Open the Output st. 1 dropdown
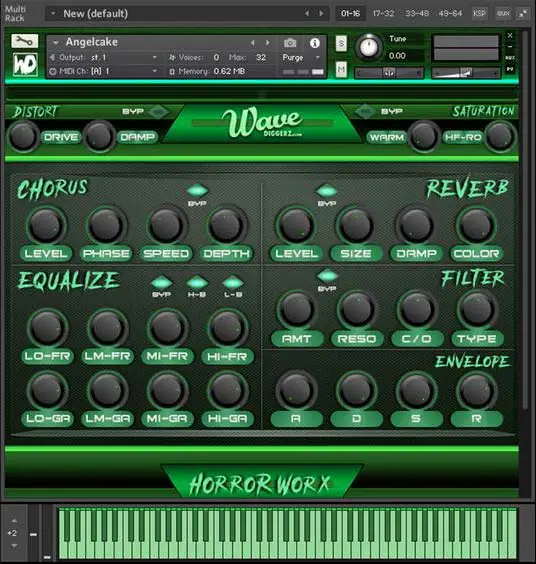The height and width of the screenshot is (564, 536). [x=155, y=57]
